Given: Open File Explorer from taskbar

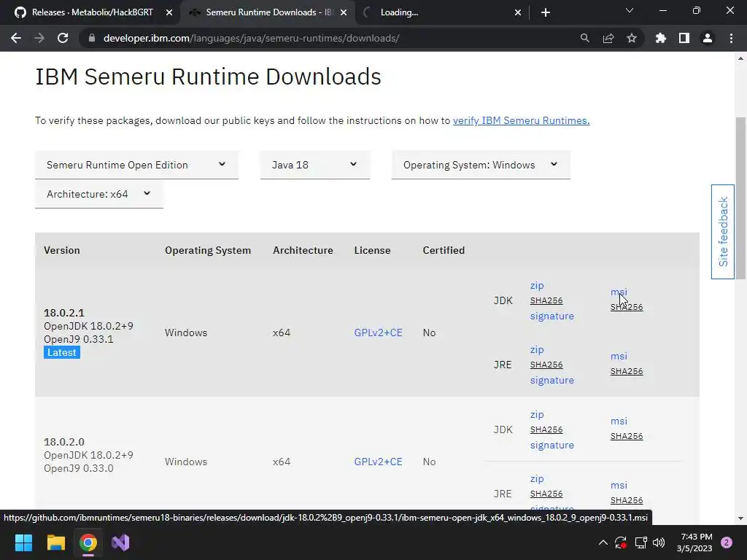Looking at the screenshot, I should click(x=55, y=542).
